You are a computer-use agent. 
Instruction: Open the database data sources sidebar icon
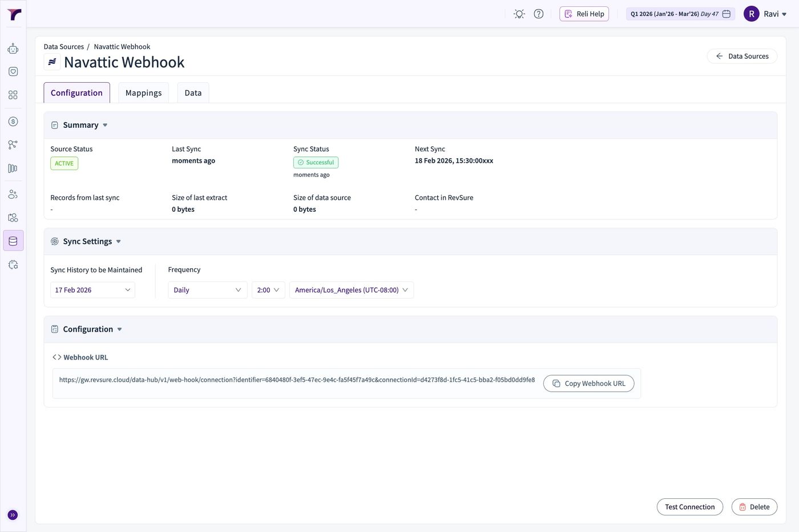click(x=13, y=241)
